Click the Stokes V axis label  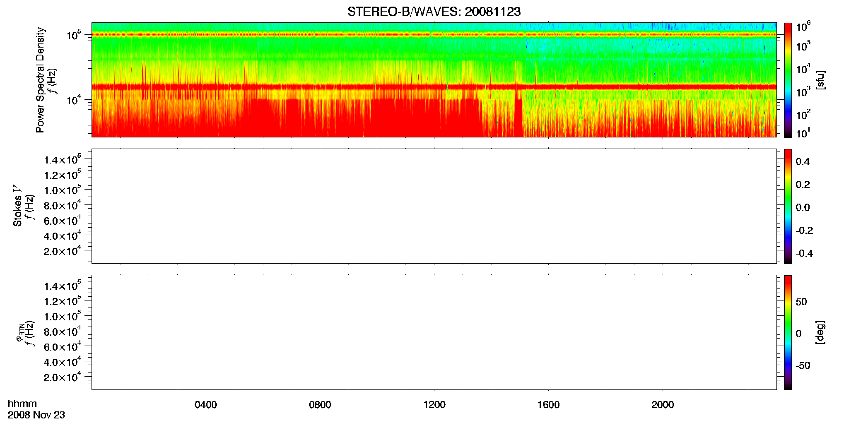coord(17,206)
